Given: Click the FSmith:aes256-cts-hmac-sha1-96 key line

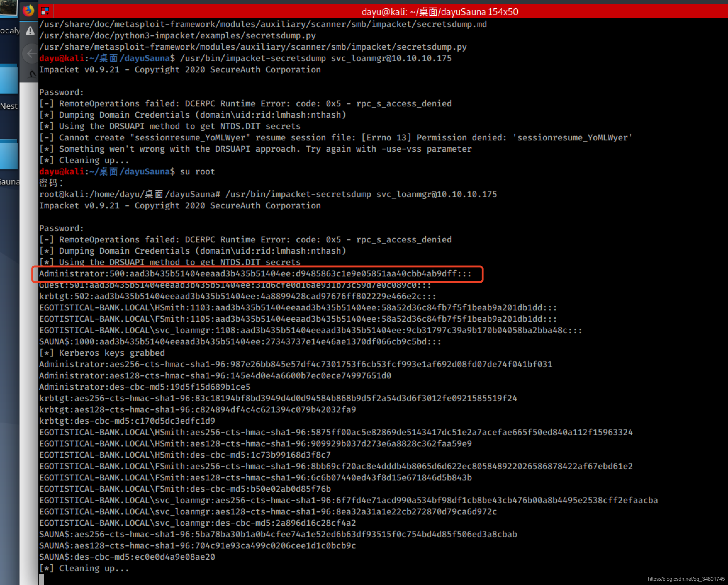Looking at the screenshot, I should point(336,466).
